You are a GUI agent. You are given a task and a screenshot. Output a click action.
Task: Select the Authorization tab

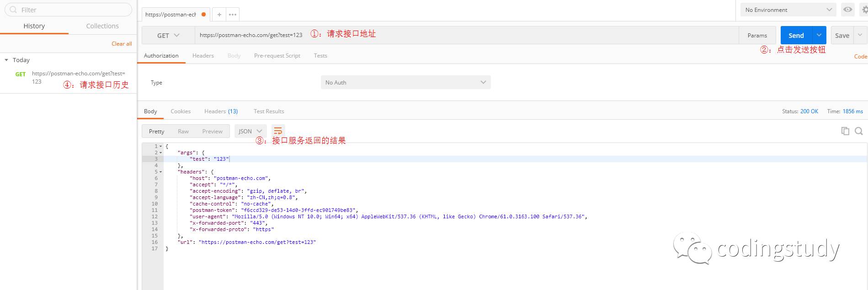pos(161,56)
